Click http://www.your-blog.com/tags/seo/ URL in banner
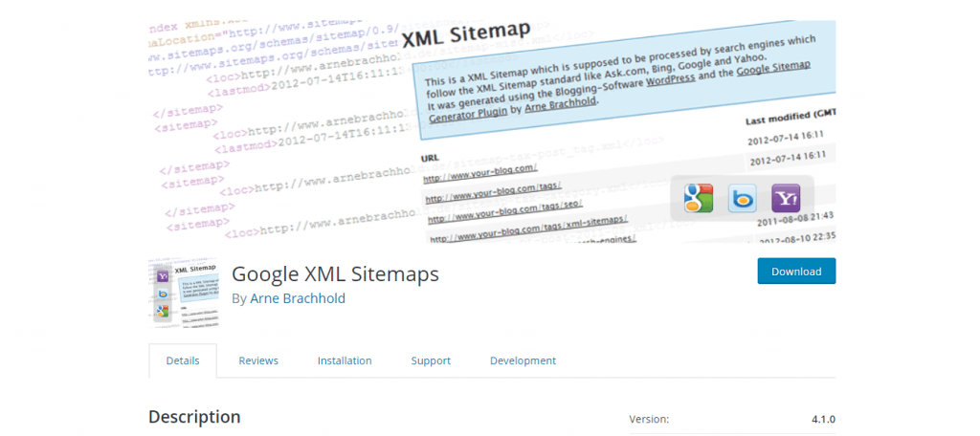This screenshot has width=980, height=436. [505, 211]
